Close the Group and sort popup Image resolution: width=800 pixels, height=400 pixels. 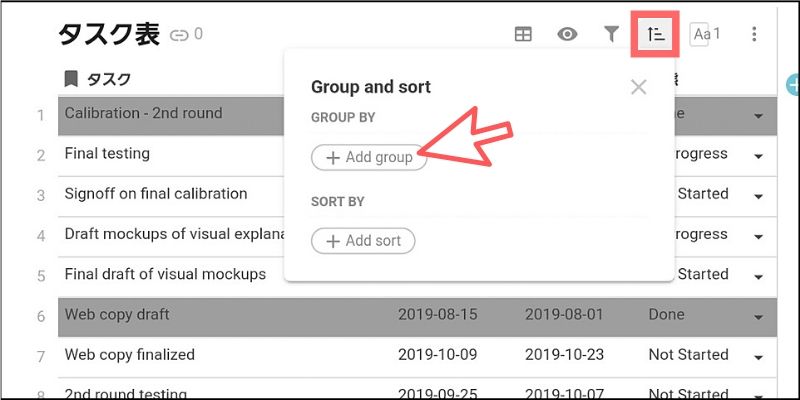(639, 87)
